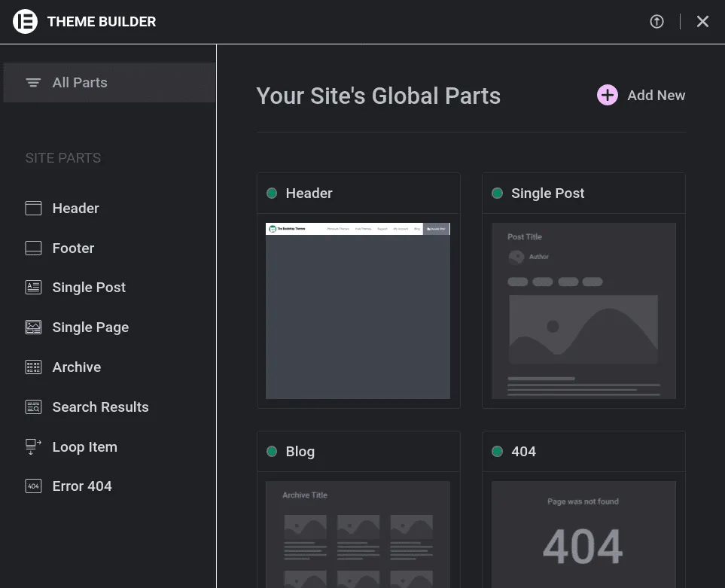
Task: Open Single Post site part in sidebar
Action: (x=89, y=287)
